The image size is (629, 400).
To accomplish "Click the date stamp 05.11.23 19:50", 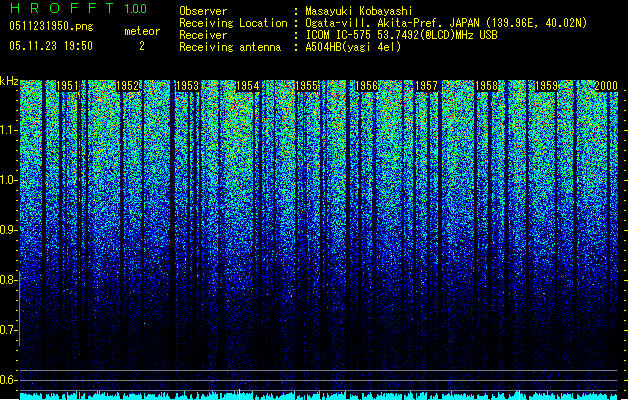I will [51, 46].
